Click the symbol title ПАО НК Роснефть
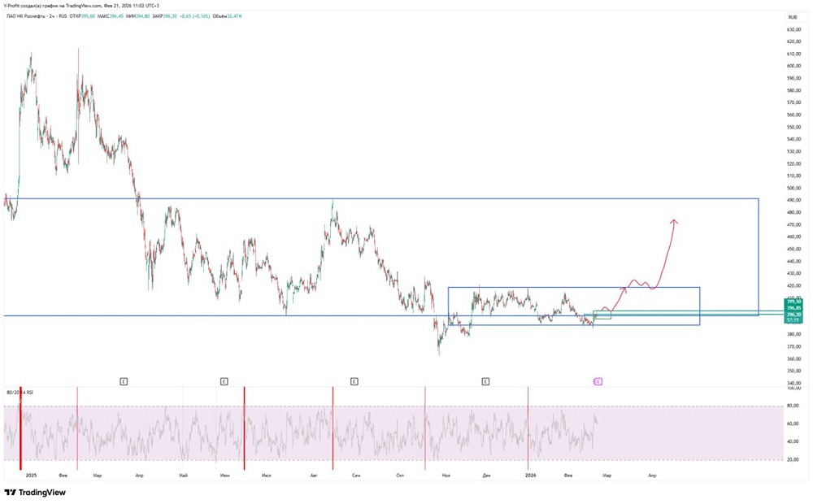The image size is (813, 504). 24,16
